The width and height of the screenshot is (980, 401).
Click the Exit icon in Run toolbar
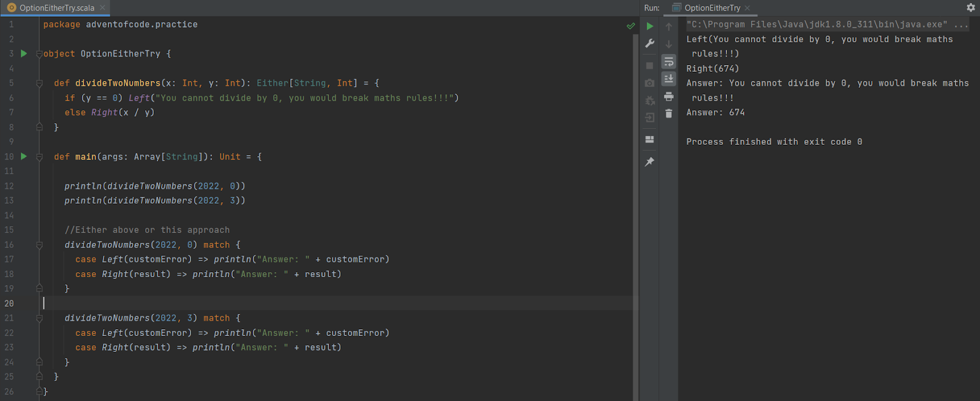coord(650,117)
